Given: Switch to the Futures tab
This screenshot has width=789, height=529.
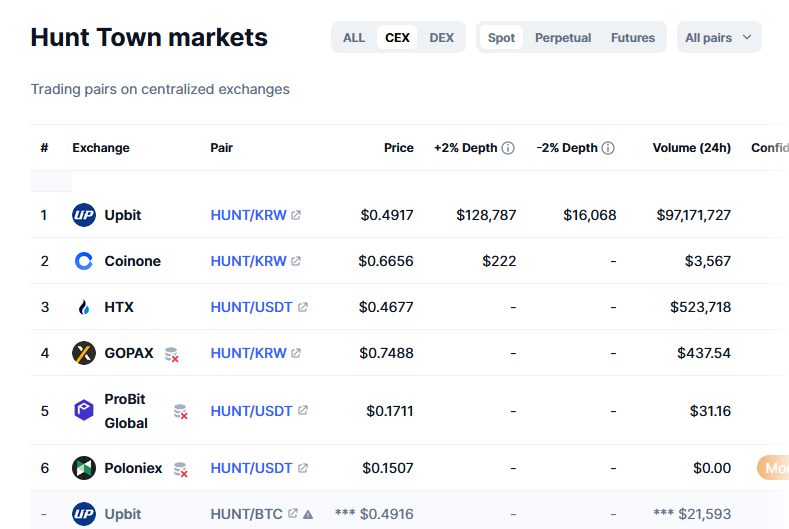Looking at the screenshot, I should click(x=633, y=38).
